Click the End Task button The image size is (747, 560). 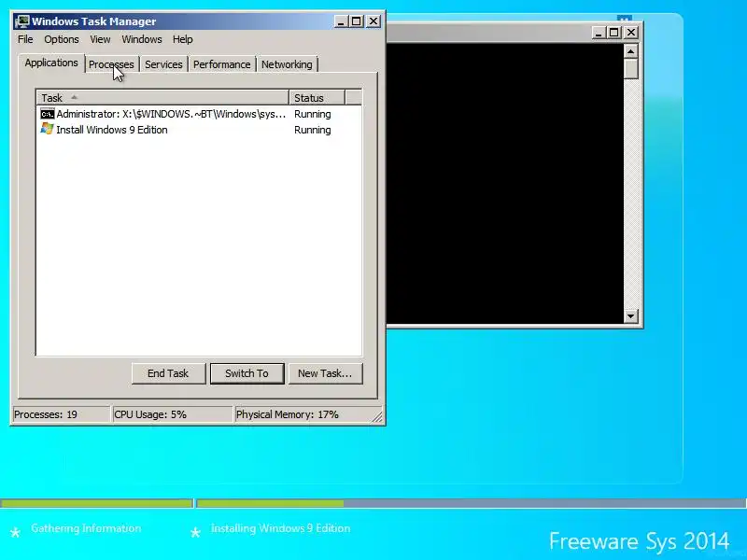168,373
